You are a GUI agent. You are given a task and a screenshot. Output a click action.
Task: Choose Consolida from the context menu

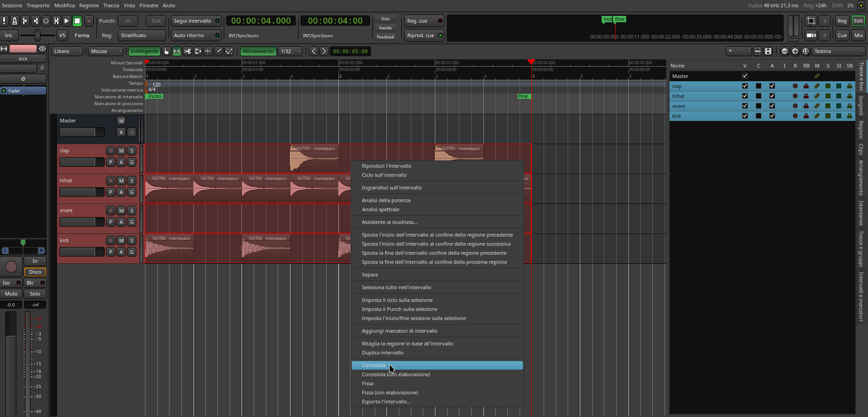[x=374, y=365]
